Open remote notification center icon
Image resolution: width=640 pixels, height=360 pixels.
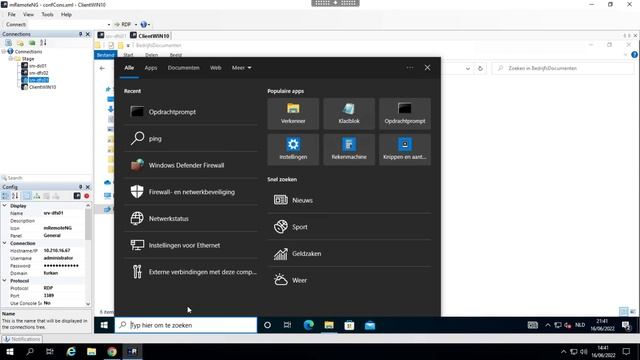click(x=626, y=325)
